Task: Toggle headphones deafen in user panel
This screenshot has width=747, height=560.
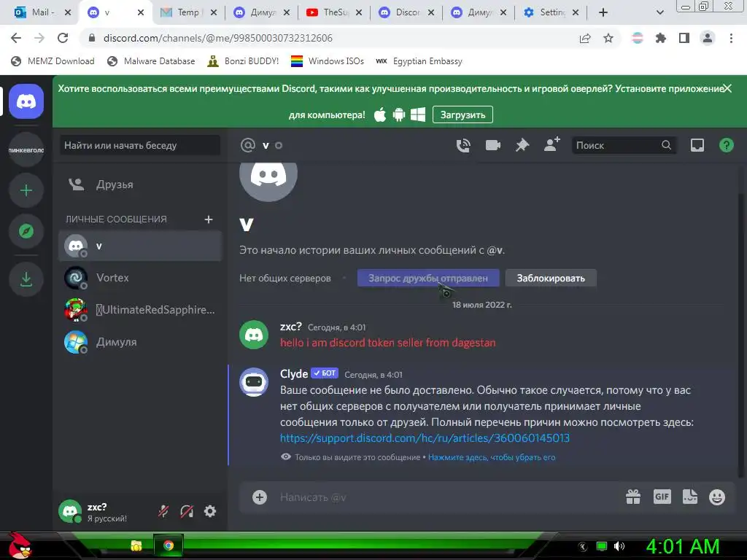Action: click(187, 511)
